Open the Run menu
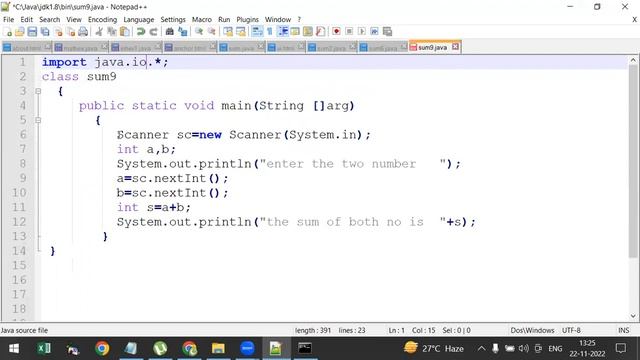Image resolution: width=640 pixels, height=360 pixels. (224, 19)
